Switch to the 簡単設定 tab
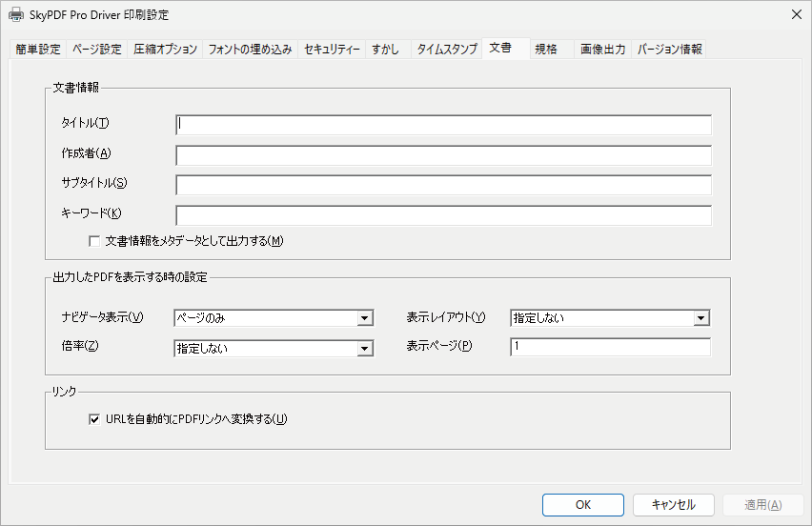The width and height of the screenshot is (812, 526). [38, 50]
